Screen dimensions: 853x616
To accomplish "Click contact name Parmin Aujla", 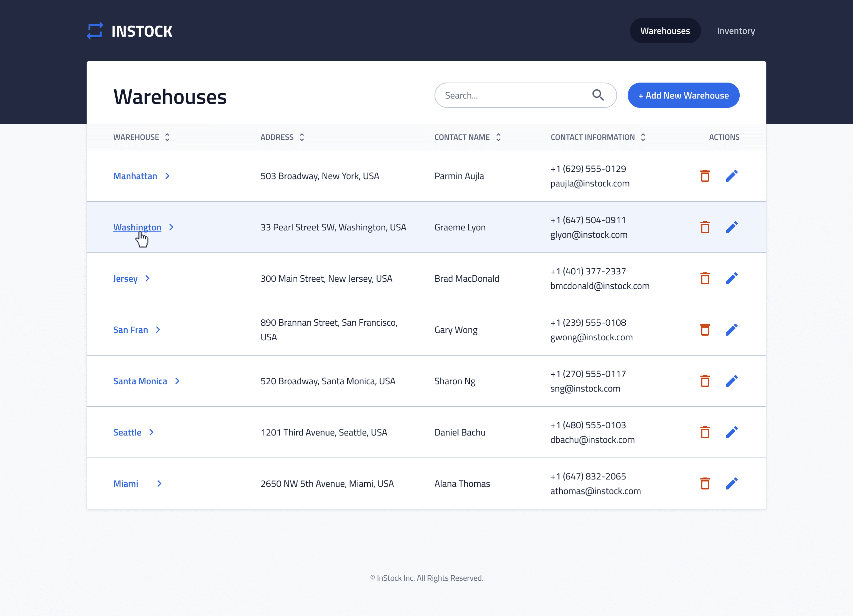I will [459, 176].
